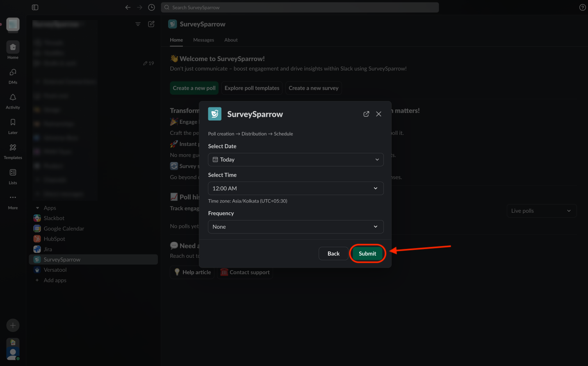The image size is (588, 366).
Task: Expand the Frequency dropdown
Action: click(296, 227)
